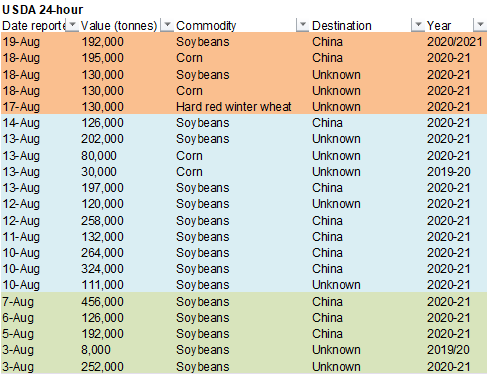489x375 pixels.
Task: Open the Year column filter dropdown
Action: point(480,25)
